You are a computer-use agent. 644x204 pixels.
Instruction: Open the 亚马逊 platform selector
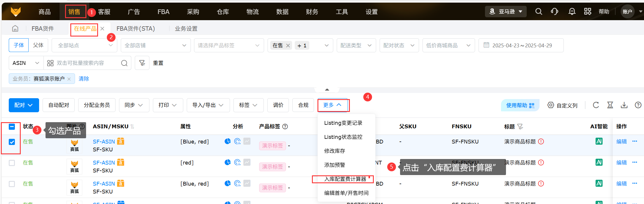click(506, 11)
